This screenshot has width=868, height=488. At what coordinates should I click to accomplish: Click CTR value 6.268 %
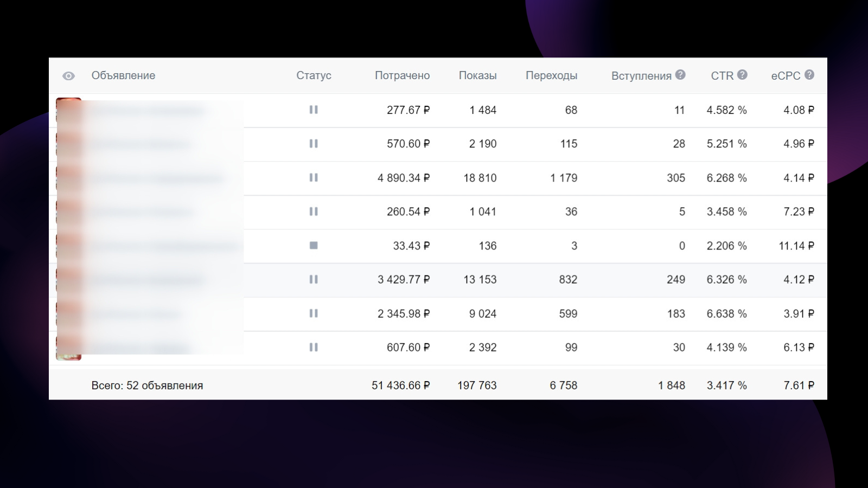pyautogui.click(x=726, y=178)
